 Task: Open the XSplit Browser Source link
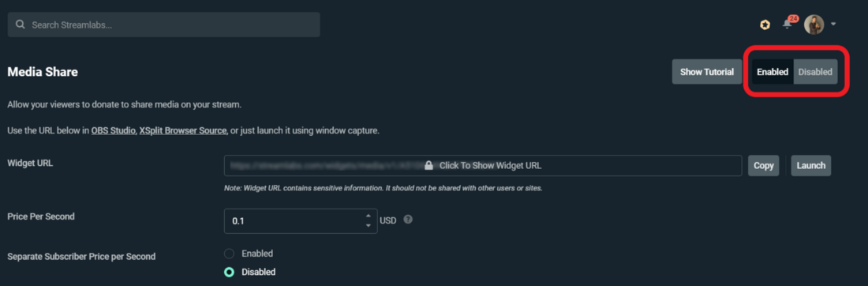(x=183, y=131)
